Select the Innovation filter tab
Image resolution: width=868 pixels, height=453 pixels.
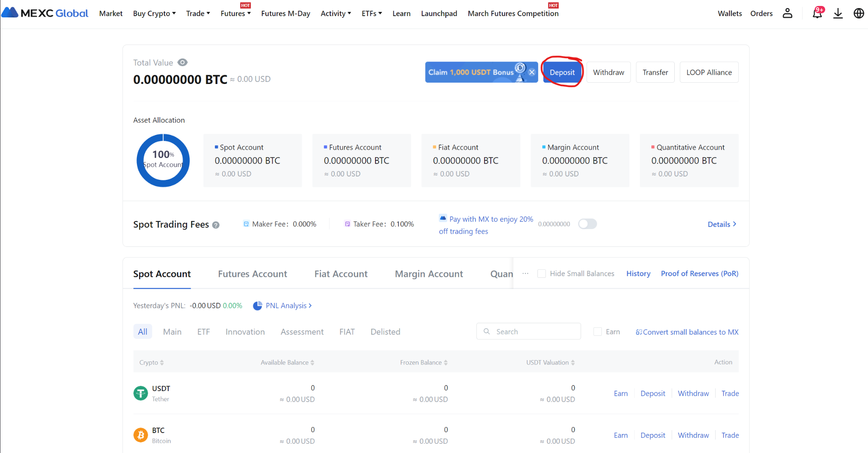click(x=245, y=332)
